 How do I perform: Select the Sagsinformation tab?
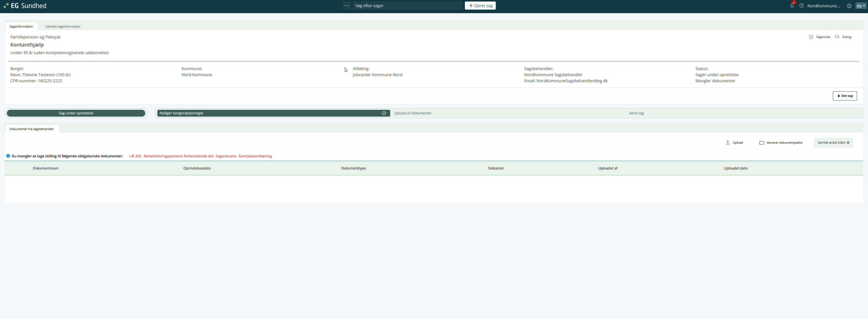[21, 27]
